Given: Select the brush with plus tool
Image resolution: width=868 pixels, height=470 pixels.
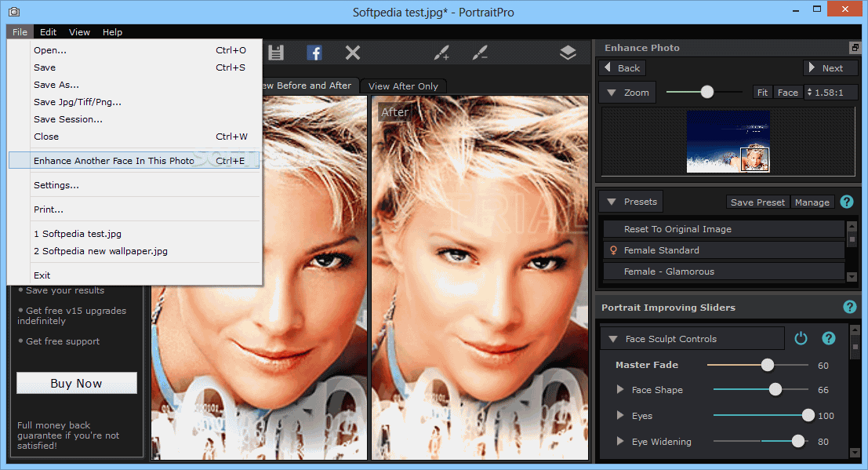Looking at the screenshot, I should pyautogui.click(x=441, y=53).
